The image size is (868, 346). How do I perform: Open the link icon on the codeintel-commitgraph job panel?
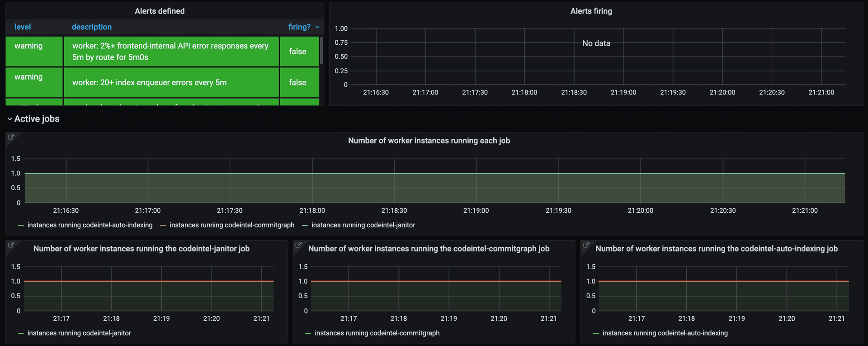[298, 245]
